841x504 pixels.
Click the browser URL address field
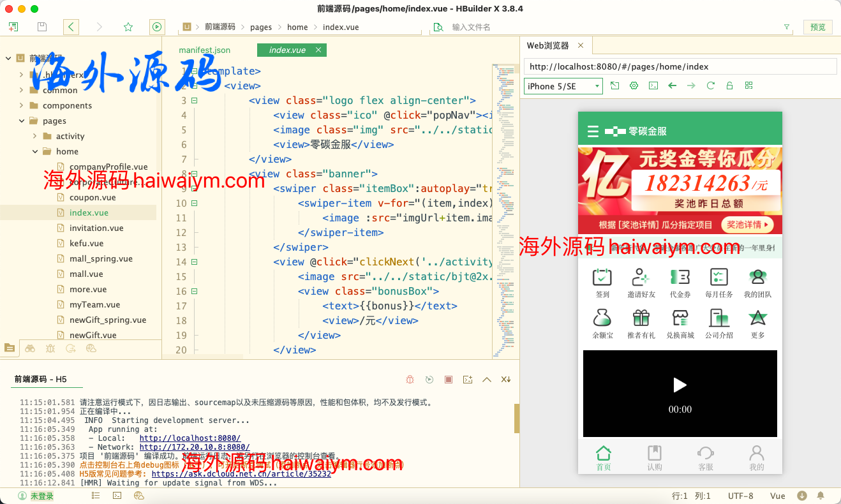680,66
